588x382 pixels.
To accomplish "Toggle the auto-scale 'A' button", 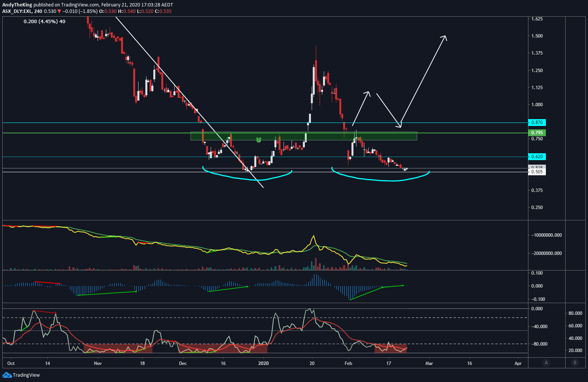I will point(546,363).
